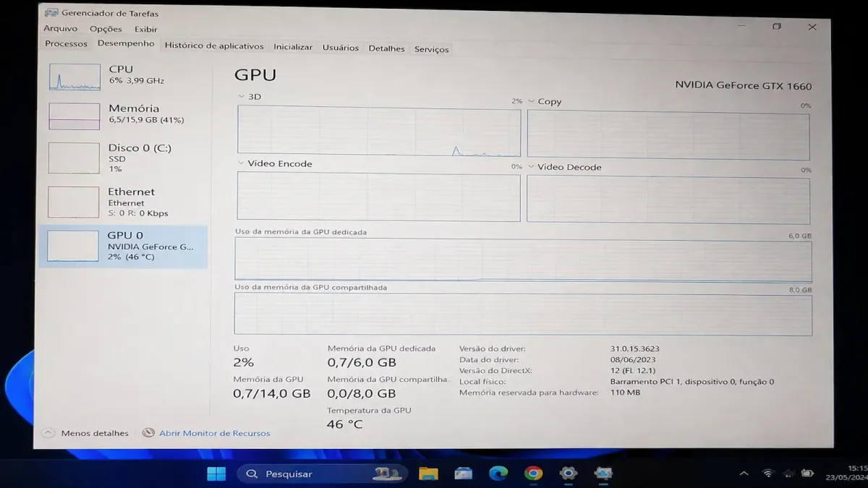
Task: Switch to the Detalhes tab
Action: (x=386, y=48)
